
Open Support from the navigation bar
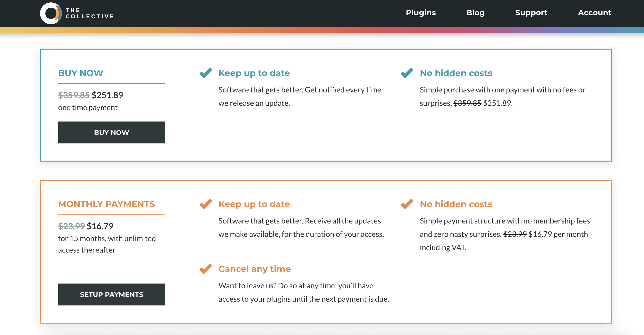coord(531,13)
